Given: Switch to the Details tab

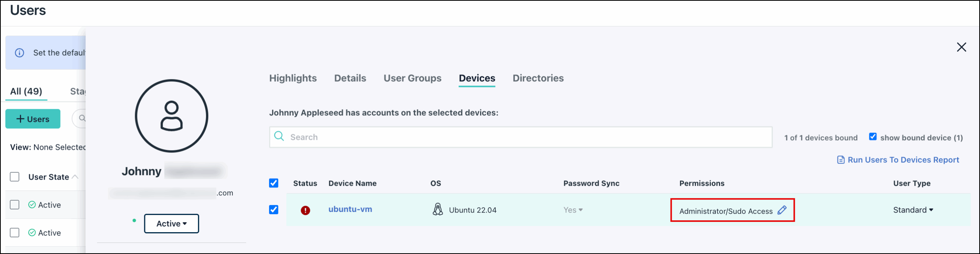Looking at the screenshot, I should 350,78.
